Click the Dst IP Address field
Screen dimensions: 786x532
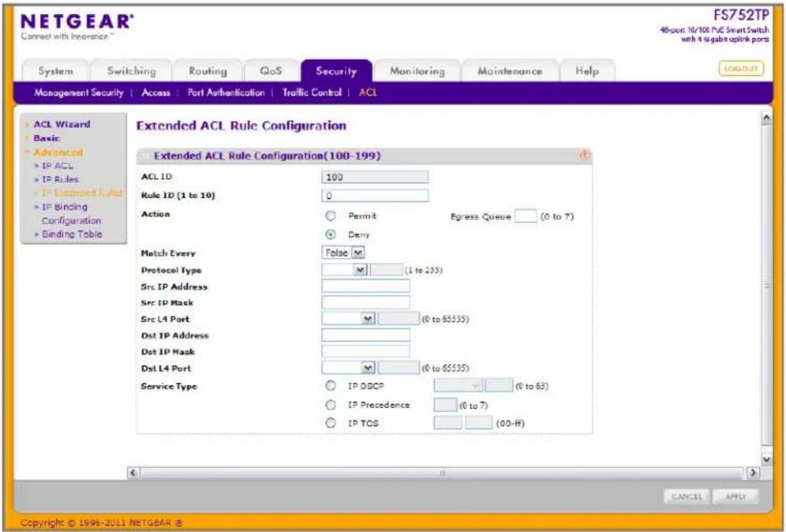pyautogui.click(x=366, y=335)
